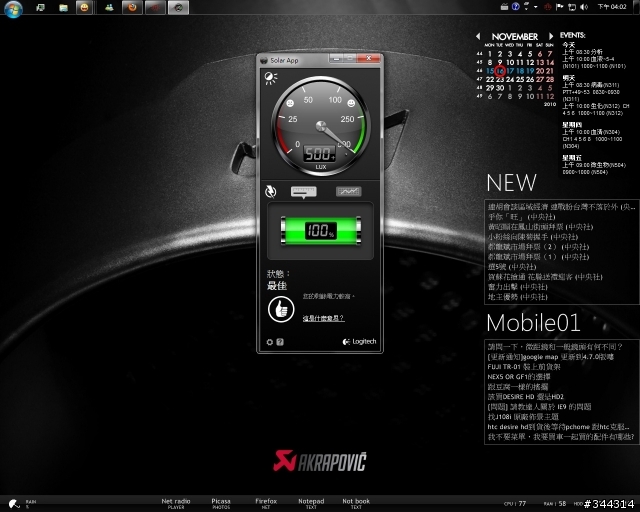Launch Notepad from bottom bar
The image size is (640, 512).
coord(311,503)
